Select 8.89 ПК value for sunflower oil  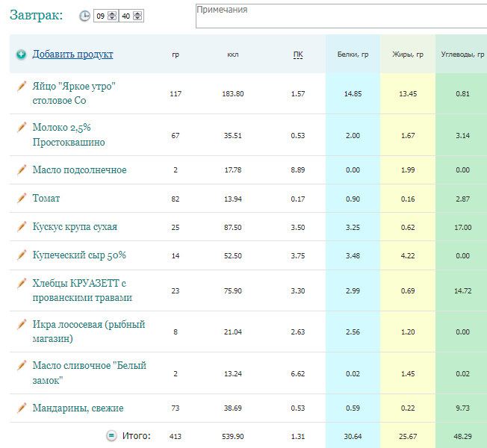point(298,170)
